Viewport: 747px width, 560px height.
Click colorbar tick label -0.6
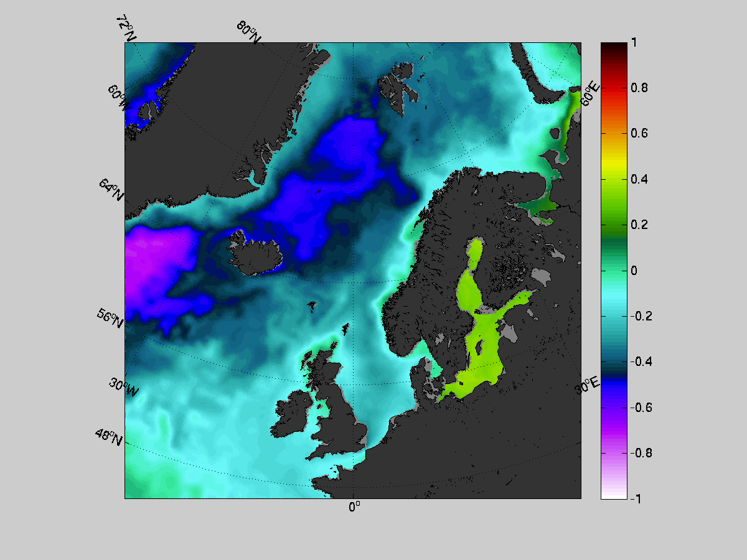(x=641, y=408)
